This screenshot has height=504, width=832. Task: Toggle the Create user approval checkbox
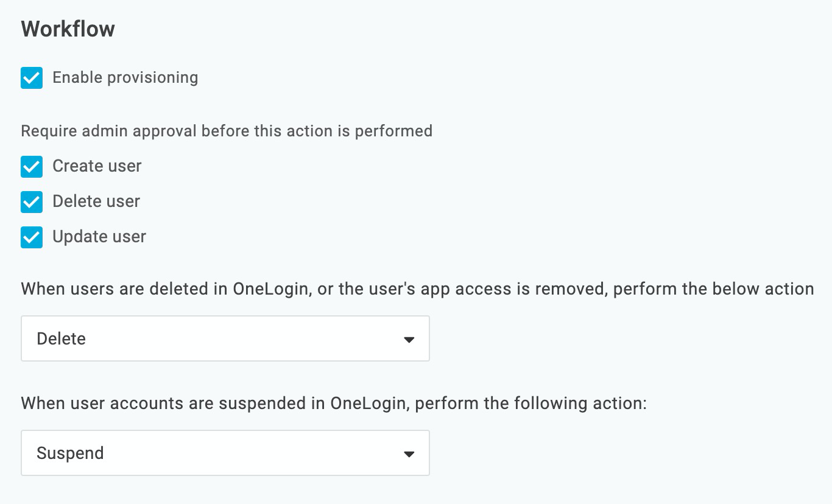click(32, 166)
